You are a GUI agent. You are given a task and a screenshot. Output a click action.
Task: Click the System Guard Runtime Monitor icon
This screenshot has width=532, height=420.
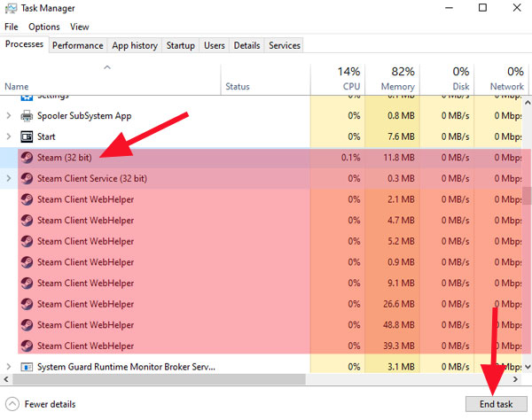click(x=27, y=367)
